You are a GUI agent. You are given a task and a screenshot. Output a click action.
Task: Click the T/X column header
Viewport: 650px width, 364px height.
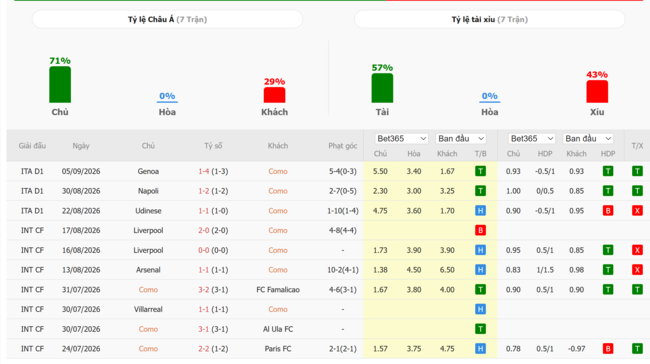(x=637, y=146)
